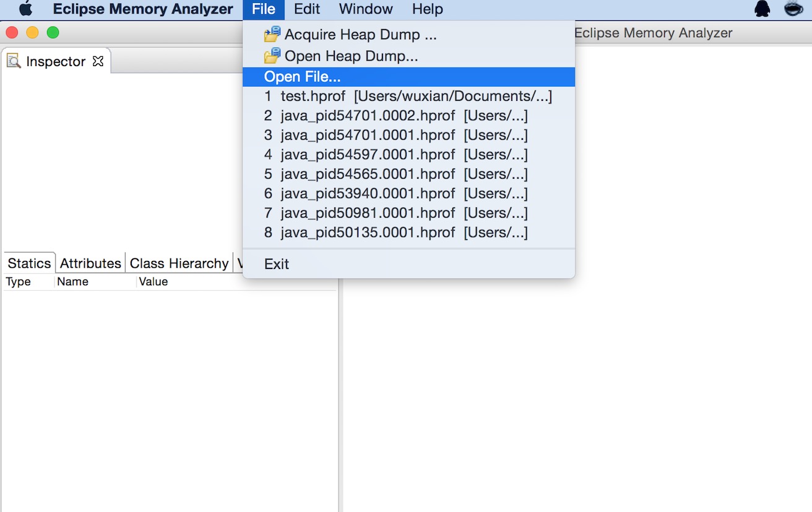This screenshot has width=812, height=512.
Task: Choose Exit from the File menu
Action: [x=408, y=264]
